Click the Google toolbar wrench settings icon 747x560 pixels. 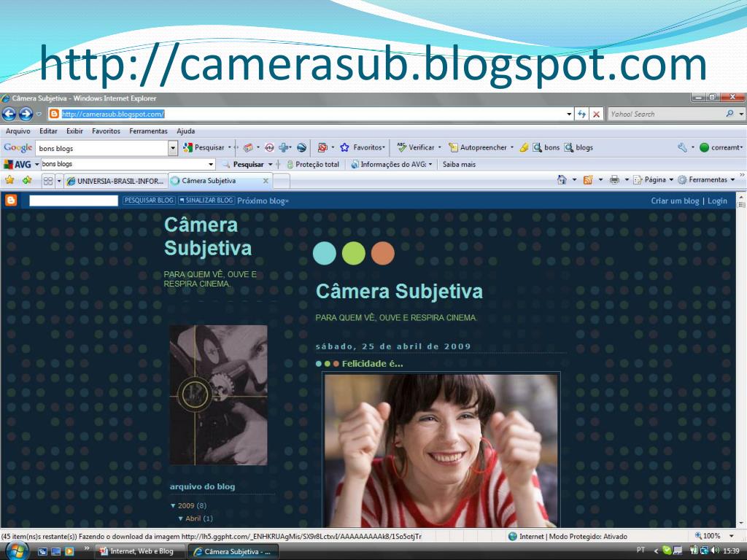pyautogui.click(x=682, y=147)
